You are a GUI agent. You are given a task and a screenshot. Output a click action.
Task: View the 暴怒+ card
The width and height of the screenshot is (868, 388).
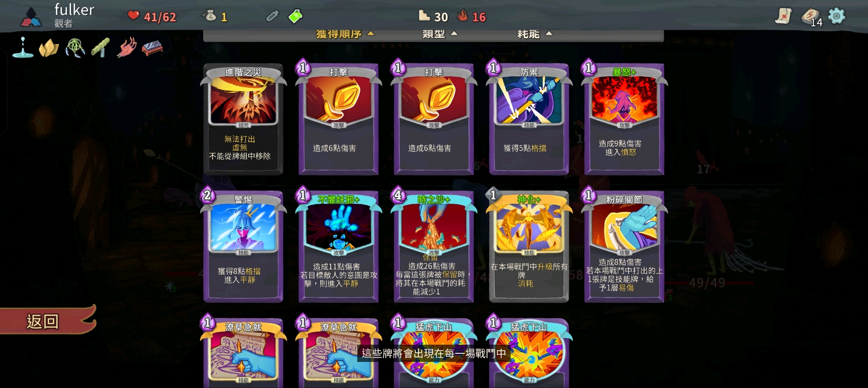click(624, 117)
